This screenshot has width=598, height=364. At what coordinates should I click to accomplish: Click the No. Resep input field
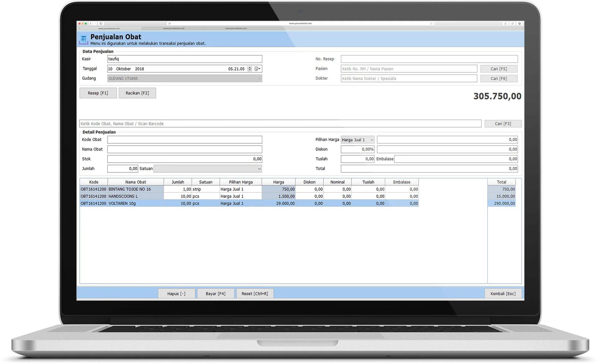coord(429,59)
